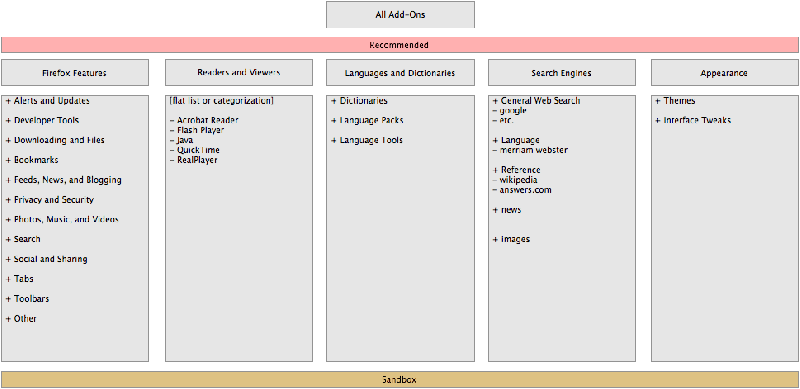800x389 pixels.
Task: Open Languages and Dictionaries header
Action: pyautogui.click(x=401, y=72)
